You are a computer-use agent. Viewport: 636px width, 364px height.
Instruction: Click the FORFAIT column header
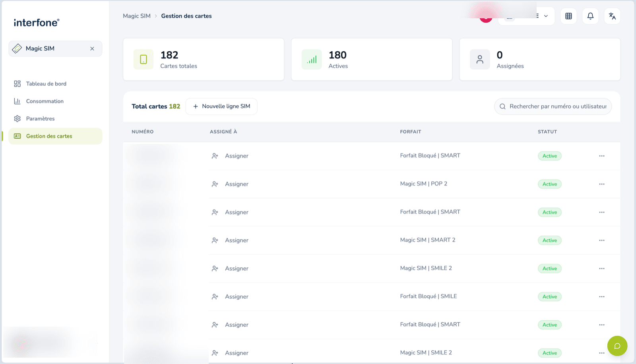[411, 132]
